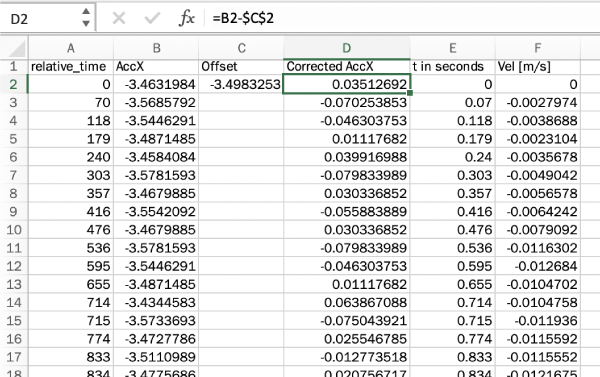Click cell with relative_time 595
Image resolution: width=600 pixels, height=377 pixels.
(71, 266)
